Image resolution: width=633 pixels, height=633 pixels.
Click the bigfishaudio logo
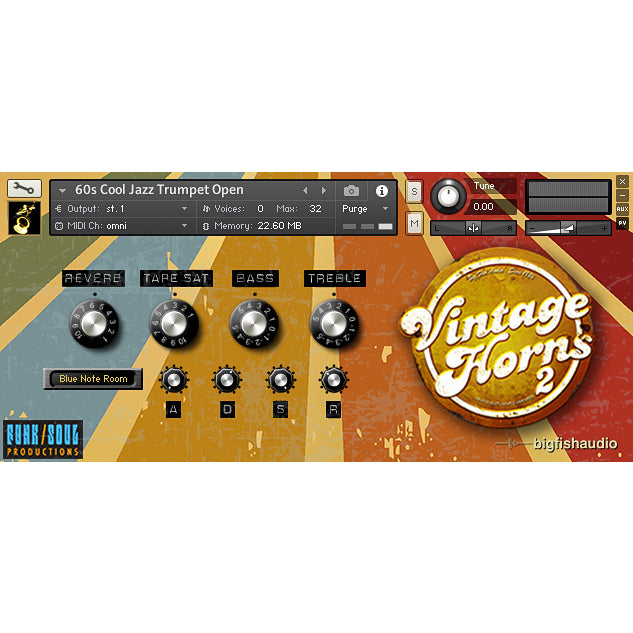[x=558, y=444]
